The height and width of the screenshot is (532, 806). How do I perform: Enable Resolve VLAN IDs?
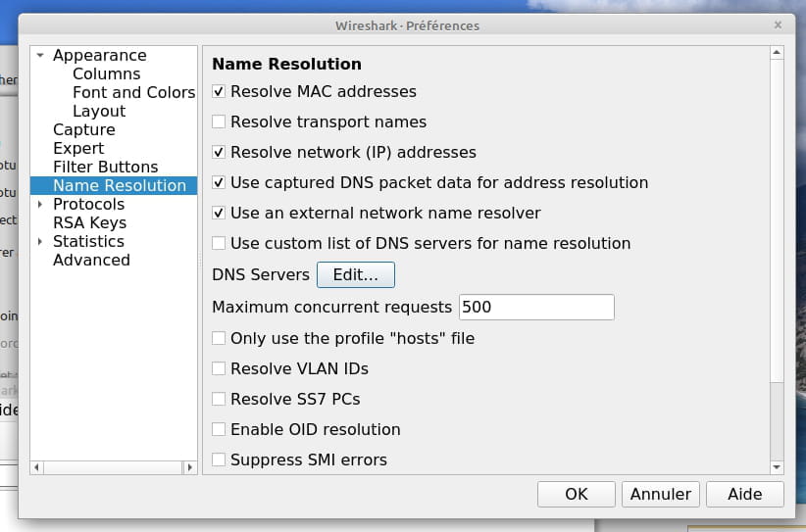pos(219,368)
